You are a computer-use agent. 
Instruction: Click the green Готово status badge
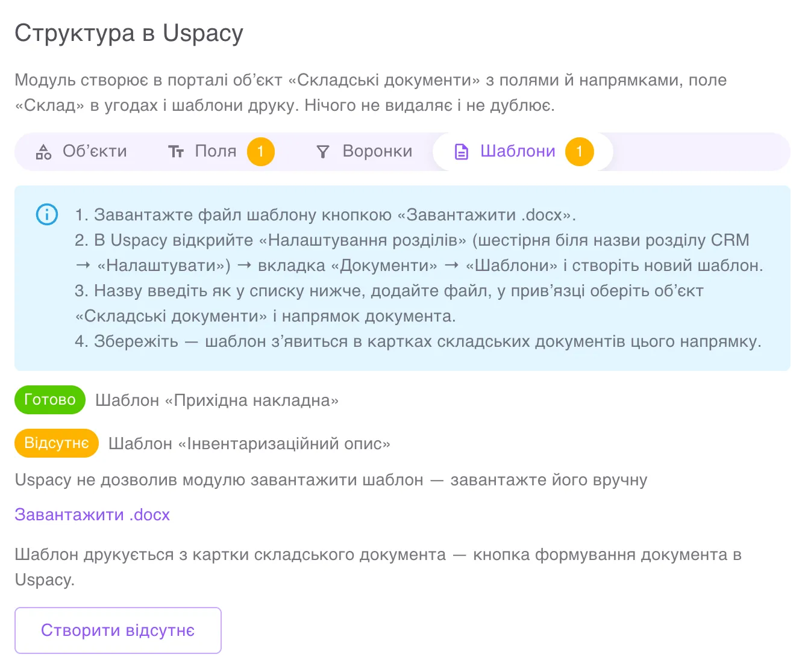coord(50,400)
